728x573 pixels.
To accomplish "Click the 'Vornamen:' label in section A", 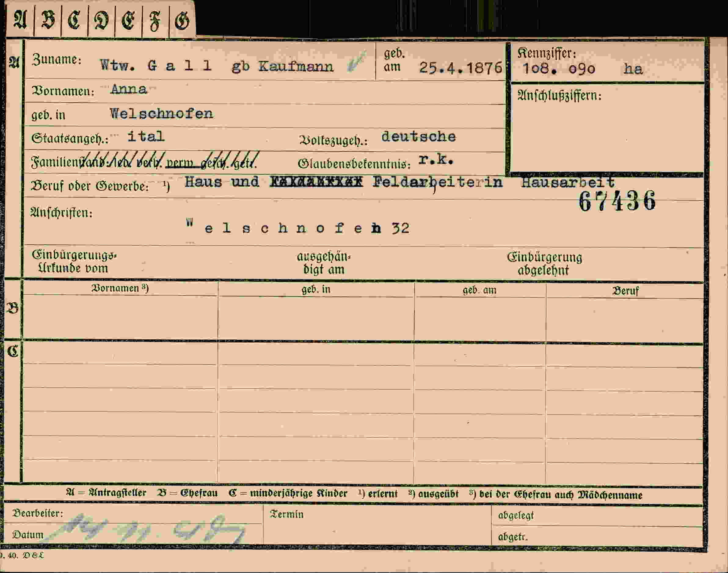I will pyautogui.click(x=63, y=91).
